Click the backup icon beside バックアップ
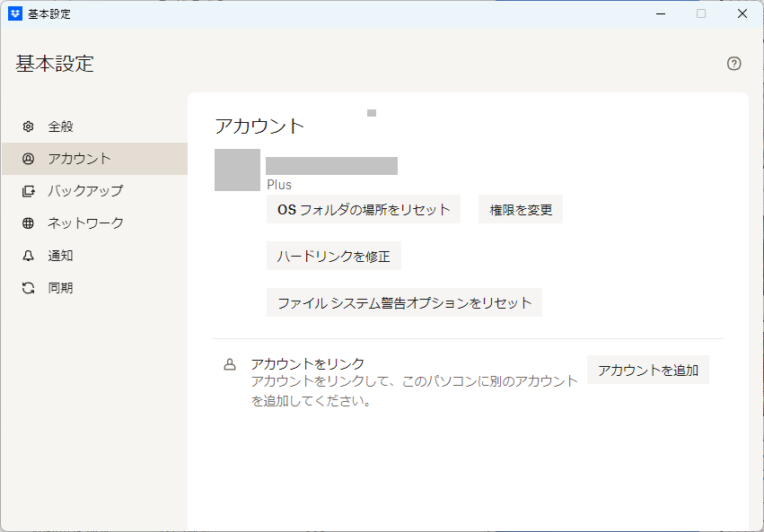Viewport: 764px width, 532px height. [x=29, y=191]
